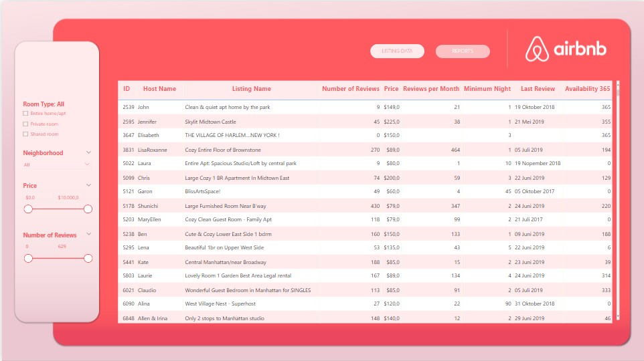Click the Price slider maximum handle
The image size is (644, 361).
(x=88, y=209)
